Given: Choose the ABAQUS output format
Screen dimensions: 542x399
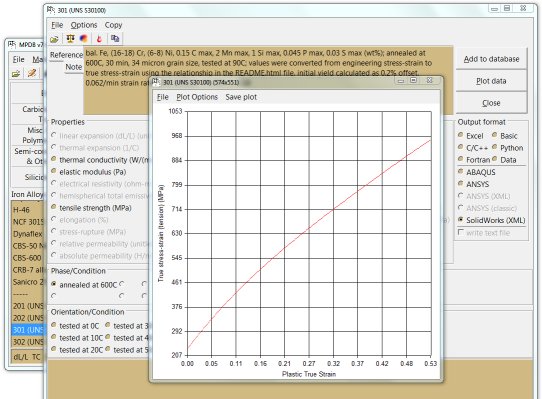Looking at the screenshot, I should click(477, 172).
